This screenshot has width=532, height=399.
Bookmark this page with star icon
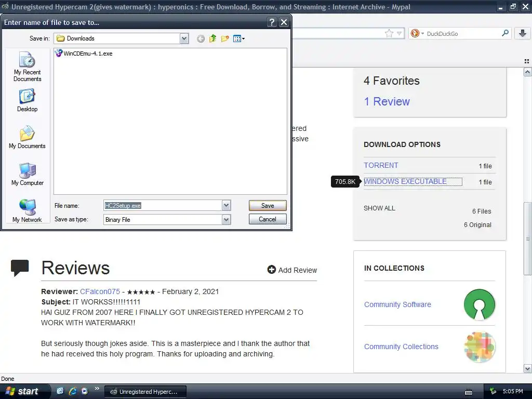[x=389, y=33]
